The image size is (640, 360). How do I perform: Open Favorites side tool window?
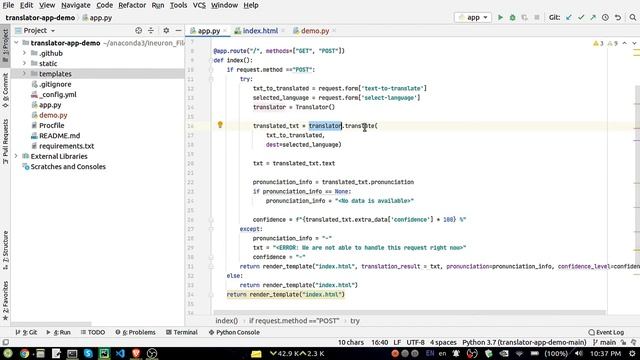click(5, 300)
